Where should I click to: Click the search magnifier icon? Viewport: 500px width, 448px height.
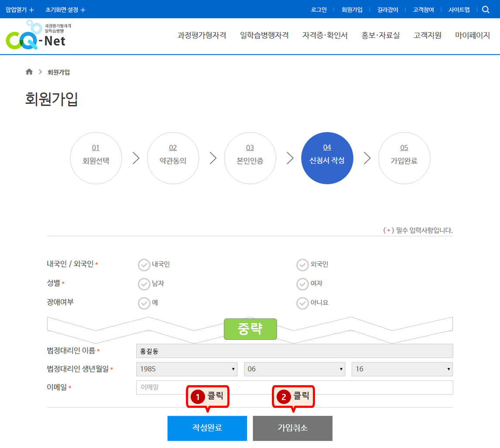(x=486, y=10)
